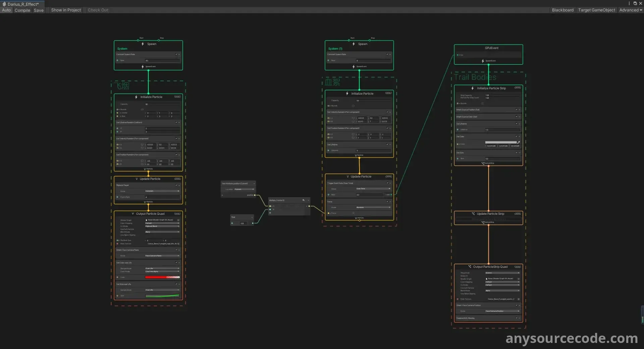Click the eyedropper icon in Set Color block
The image size is (644, 349).
[x=519, y=142]
